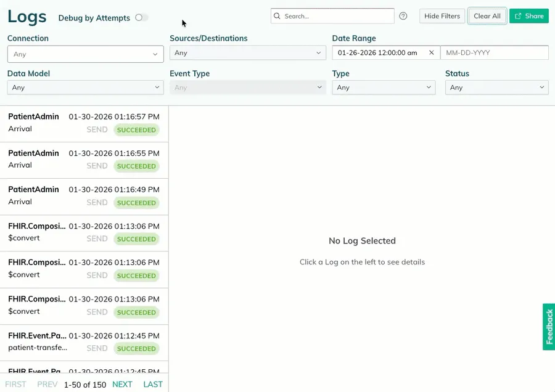Hide the filters panel
Screen dimensions: 555x392
pos(442,16)
